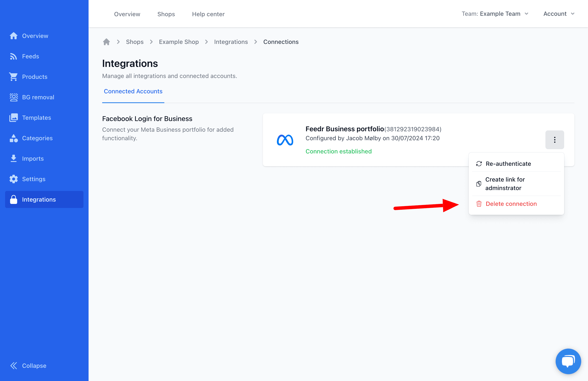Choose Delete connection in the menu
Viewport: 588px width, 381px height.
click(511, 204)
